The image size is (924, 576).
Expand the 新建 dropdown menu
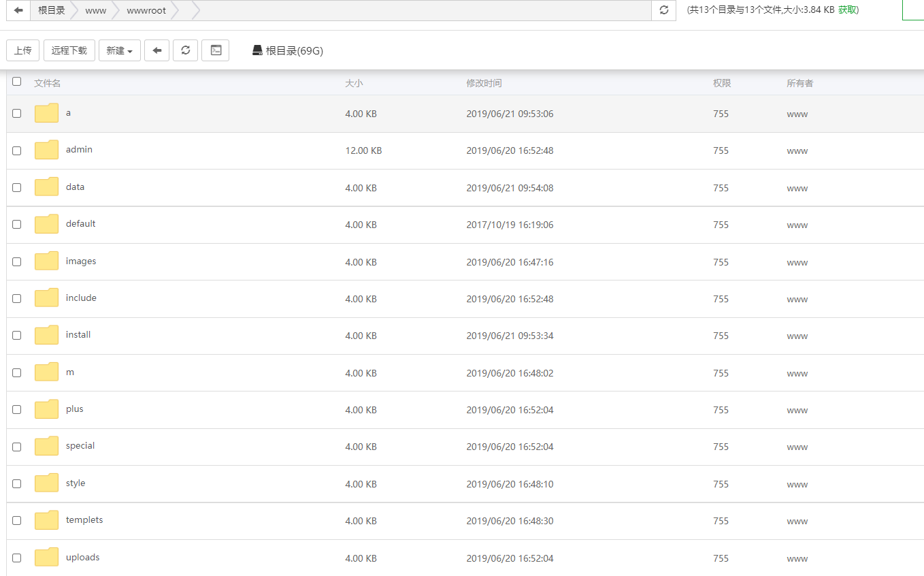pyautogui.click(x=120, y=50)
